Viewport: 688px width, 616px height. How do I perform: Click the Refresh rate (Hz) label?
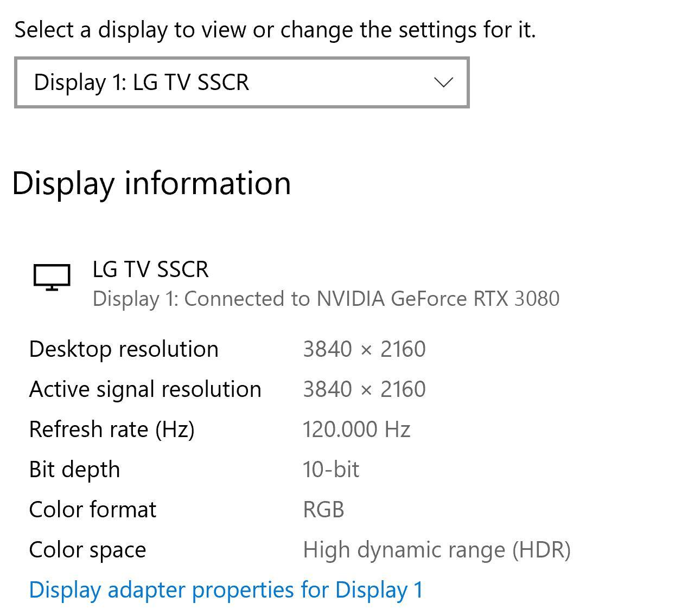(112, 429)
